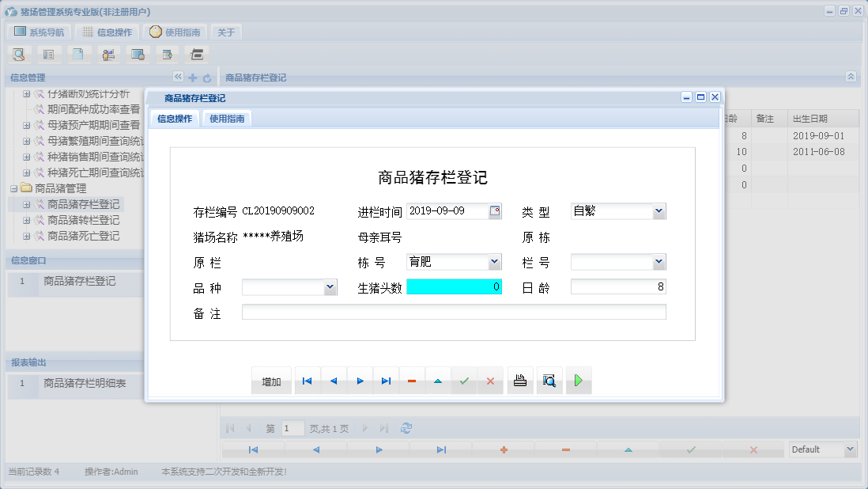Open print preview in the registration dialog
The height and width of the screenshot is (489, 868).
pyautogui.click(x=549, y=381)
